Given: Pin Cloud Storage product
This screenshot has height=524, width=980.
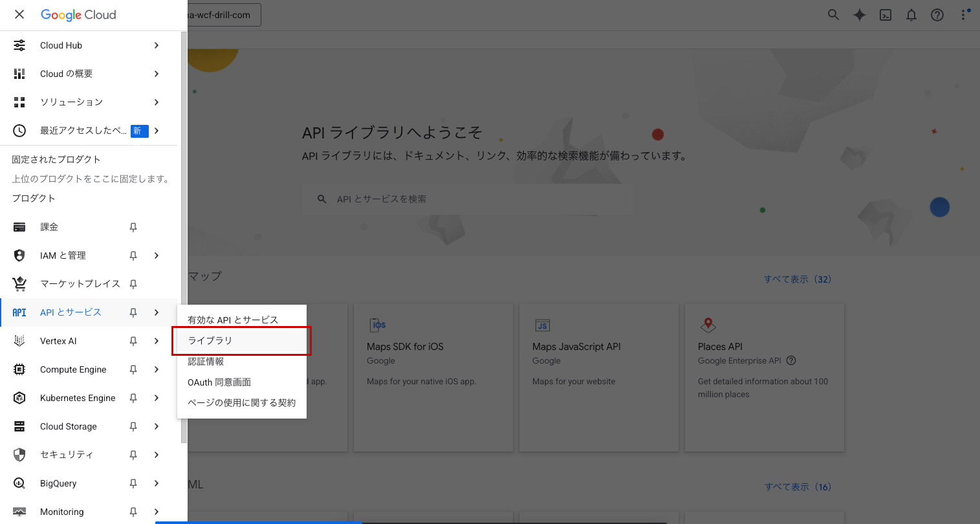Looking at the screenshot, I should [133, 426].
